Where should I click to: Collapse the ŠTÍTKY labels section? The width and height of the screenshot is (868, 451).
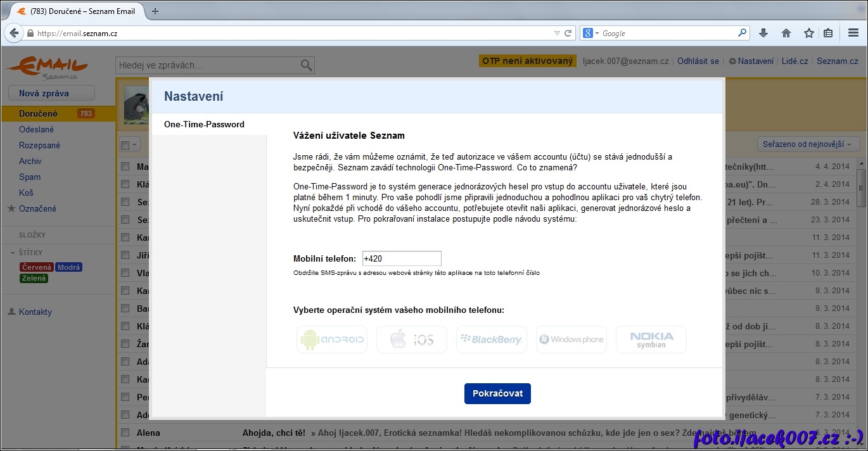tap(13, 253)
